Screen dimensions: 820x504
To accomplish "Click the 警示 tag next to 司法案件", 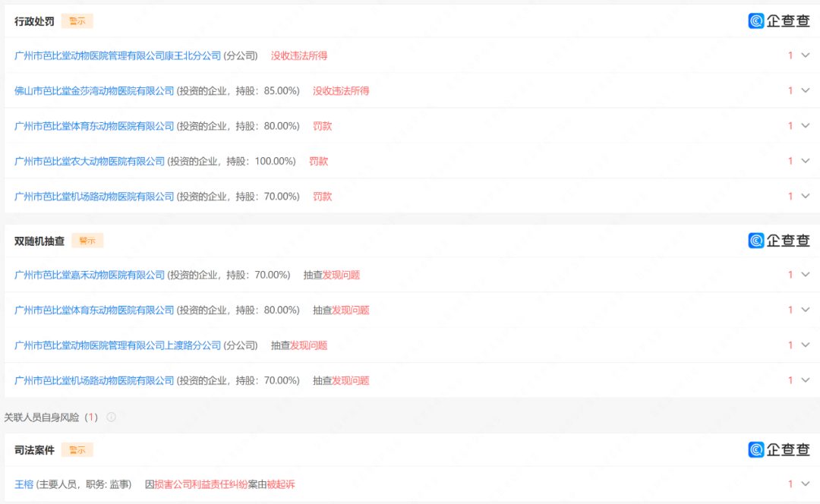I will [x=77, y=450].
